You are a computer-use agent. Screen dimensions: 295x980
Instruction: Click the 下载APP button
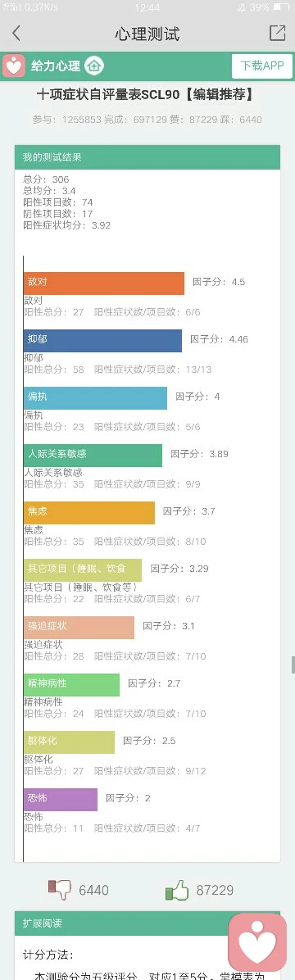coord(262,66)
